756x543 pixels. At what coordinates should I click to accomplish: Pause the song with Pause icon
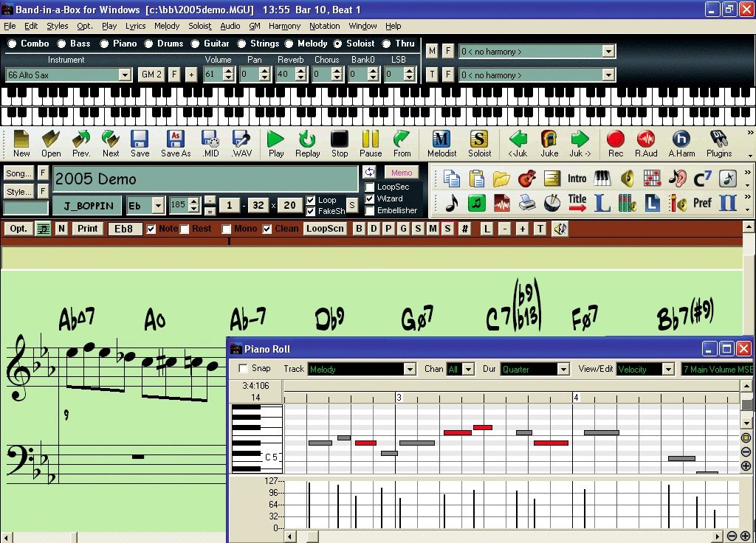coord(371,144)
